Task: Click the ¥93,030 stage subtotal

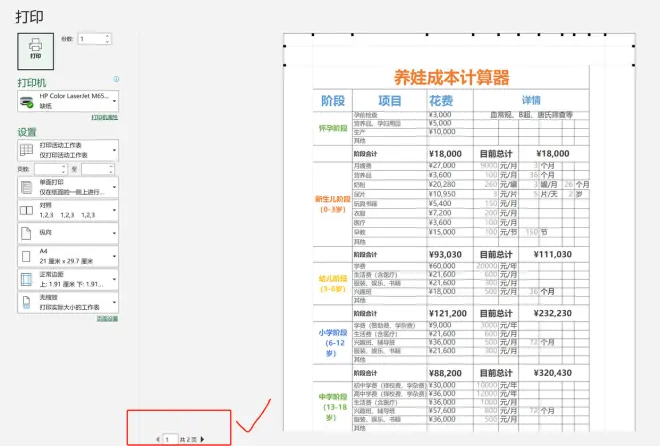Action: tap(445, 255)
